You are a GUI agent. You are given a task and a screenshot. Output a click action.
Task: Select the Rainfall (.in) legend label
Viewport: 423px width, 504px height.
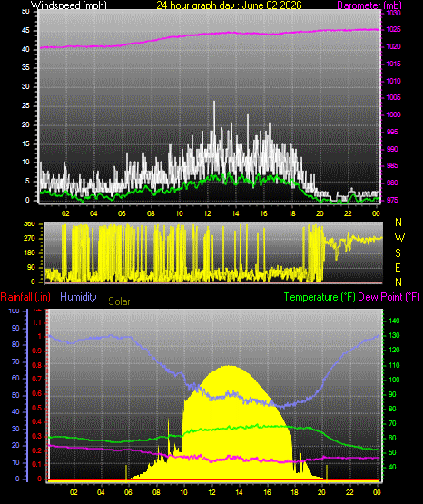point(25,297)
